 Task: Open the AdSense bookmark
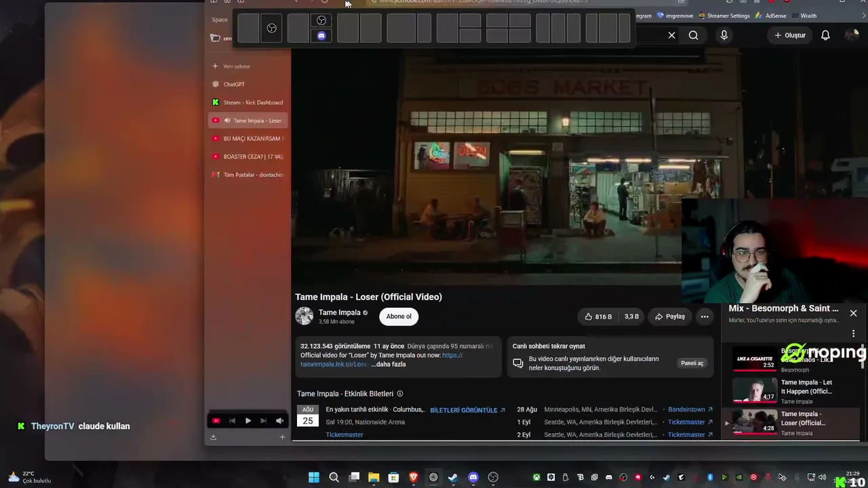click(x=770, y=16)
